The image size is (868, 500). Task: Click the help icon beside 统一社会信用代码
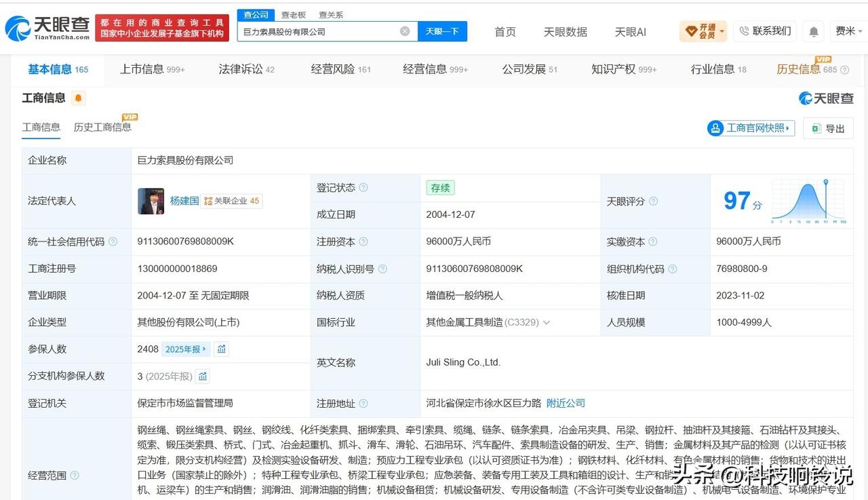point(113,242)
